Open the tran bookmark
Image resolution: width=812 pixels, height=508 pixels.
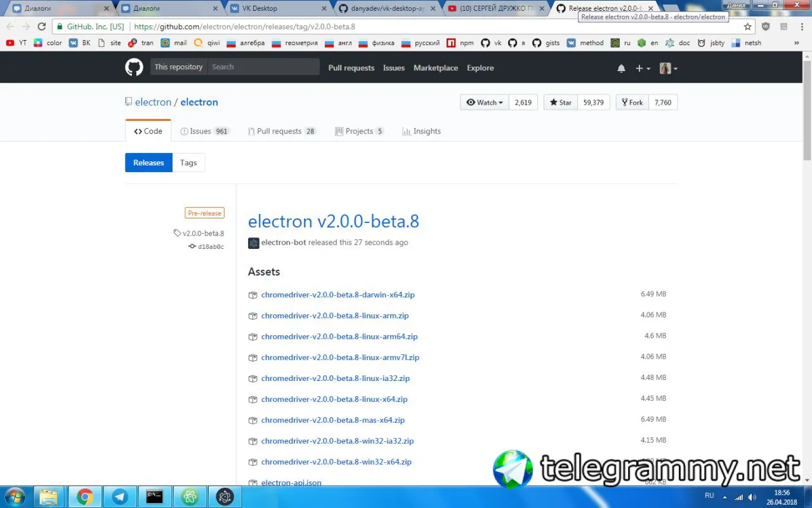[141, 43]
